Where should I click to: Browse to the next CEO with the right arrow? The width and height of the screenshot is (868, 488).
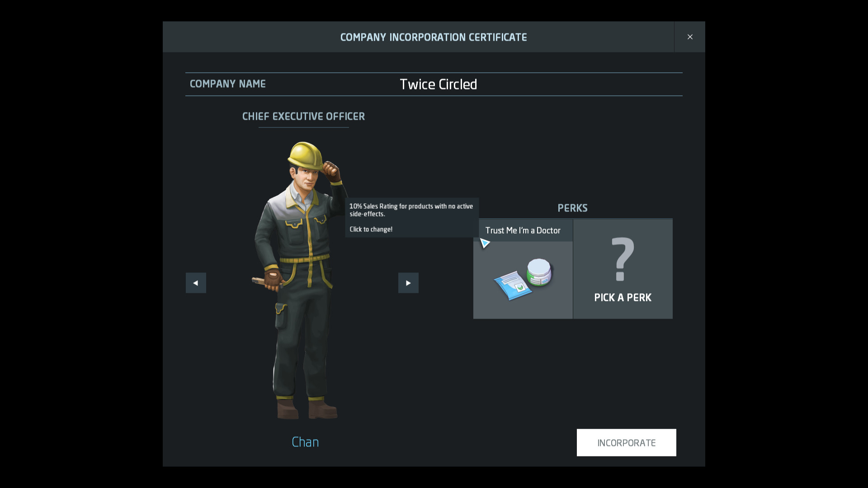pyautogui.click(x=408, y=282)
